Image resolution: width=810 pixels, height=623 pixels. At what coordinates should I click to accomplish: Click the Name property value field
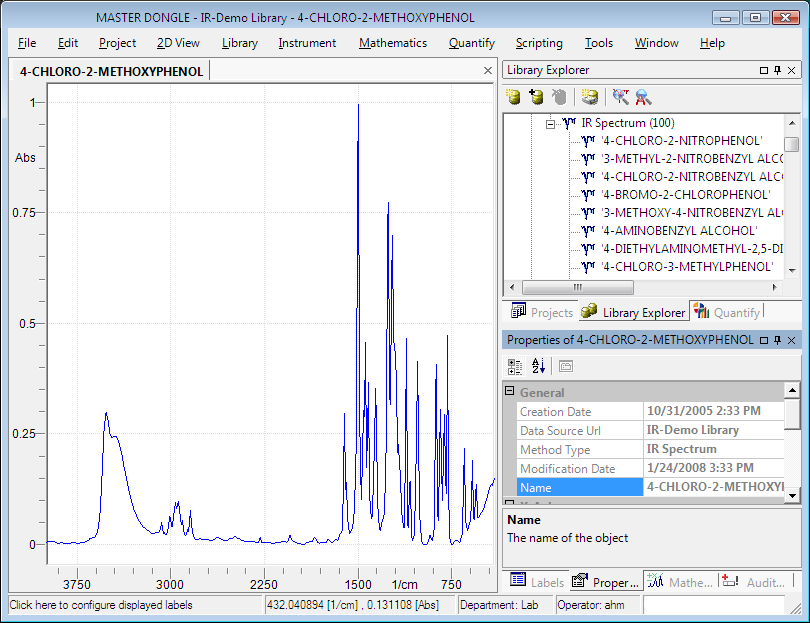(713, 487)
